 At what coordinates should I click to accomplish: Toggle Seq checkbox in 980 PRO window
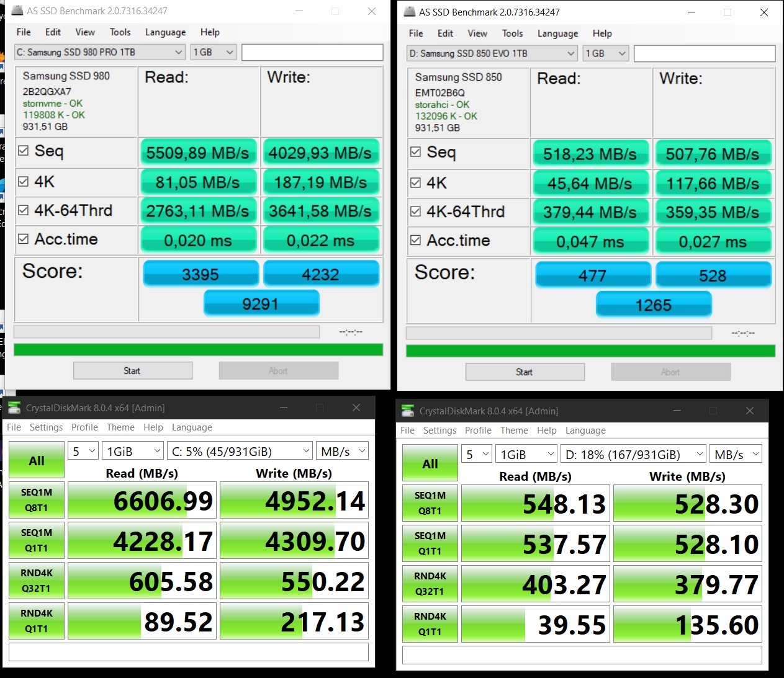pos(24,151)
